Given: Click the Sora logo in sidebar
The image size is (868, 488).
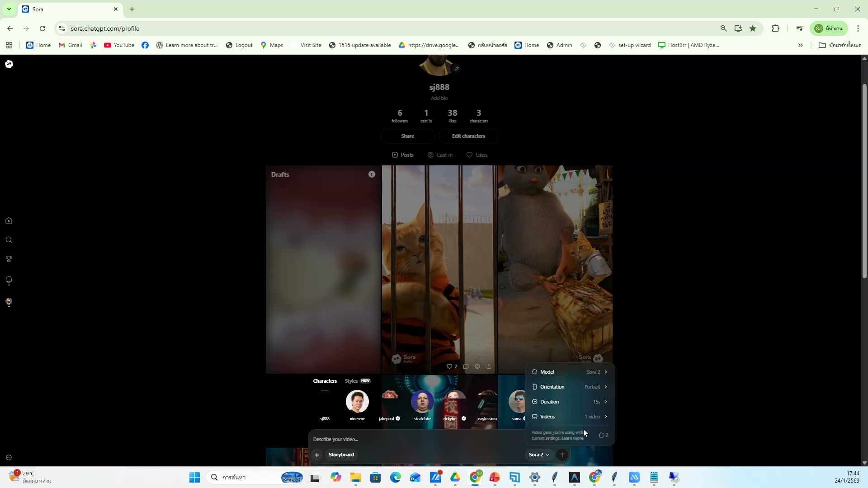Looking at the screenshot, I should pyautogui.click(x=9, y=64).
